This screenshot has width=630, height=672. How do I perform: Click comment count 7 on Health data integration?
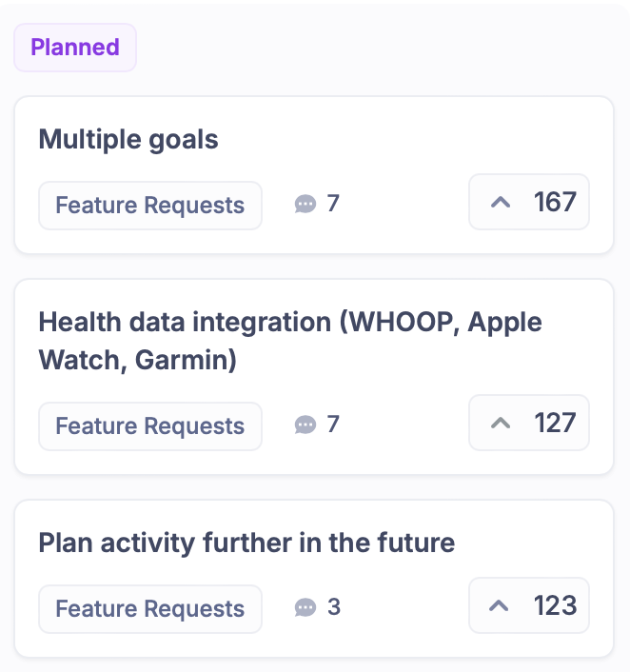point(333,424)
